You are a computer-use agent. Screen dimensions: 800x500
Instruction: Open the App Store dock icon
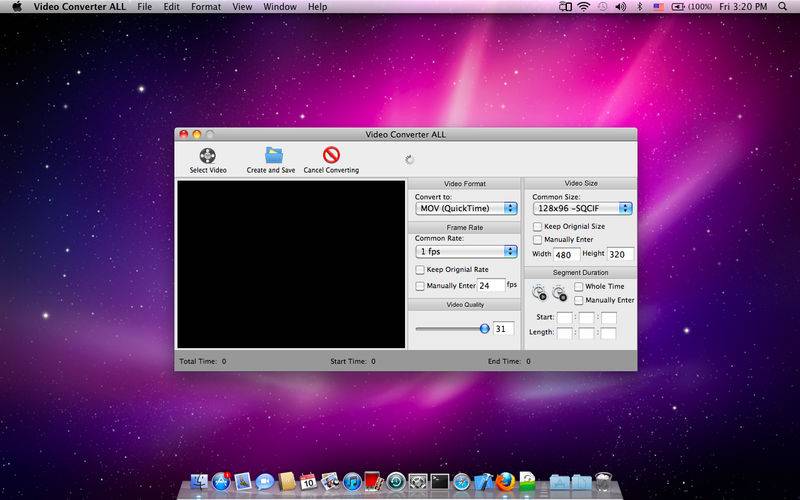pos(221,482)
